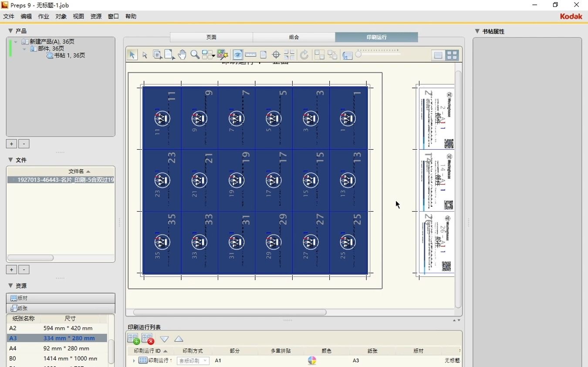Image resolution: width=588 pixels, height=367 pixels.
Task: Click the zoom slider handle
Action: (358, 54)
